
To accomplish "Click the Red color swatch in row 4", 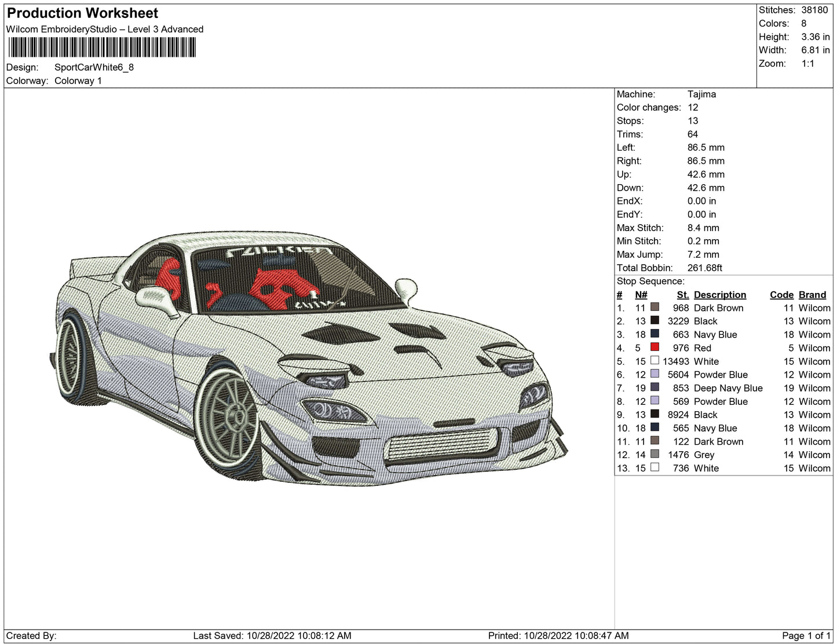I will tap(655, 347).
